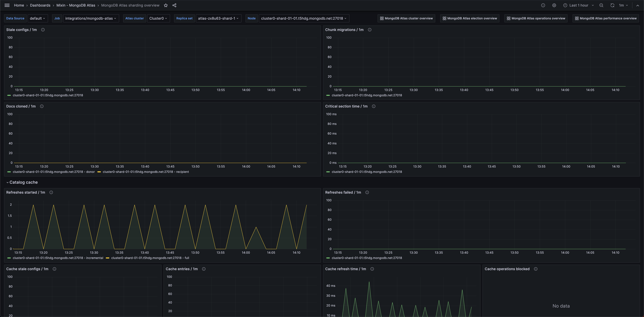The image size is (644, 317).
Task: Toggle the recipient series in Docs cloned legend
Action: 146,172
